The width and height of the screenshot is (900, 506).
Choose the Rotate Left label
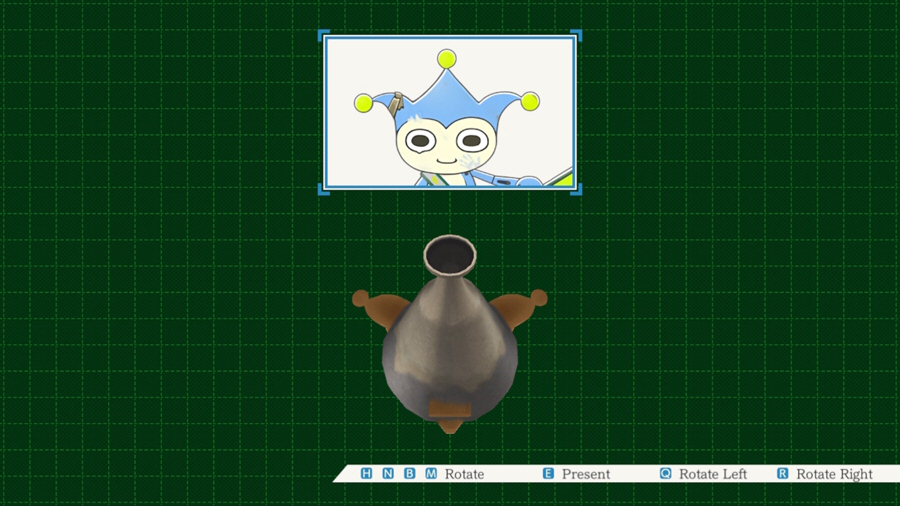coord(713,474)
